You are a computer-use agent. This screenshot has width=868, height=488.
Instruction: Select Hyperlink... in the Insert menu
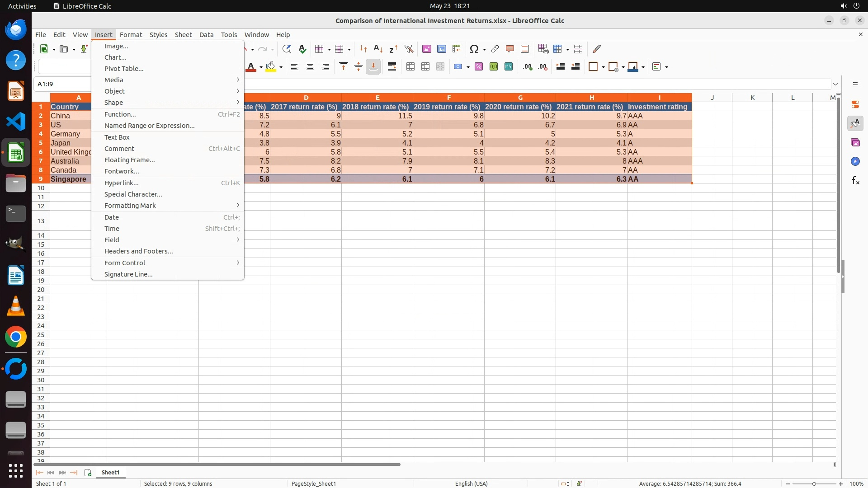(x=121, y=183)
